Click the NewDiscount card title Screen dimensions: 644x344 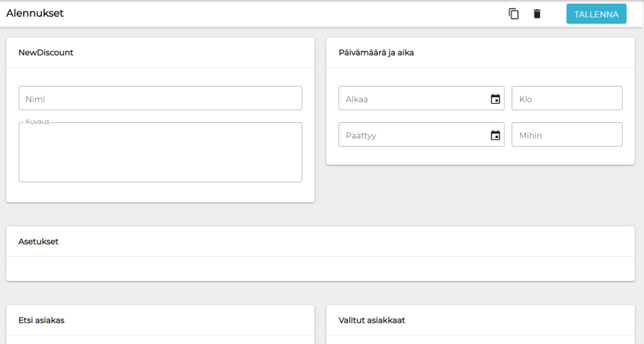coord(46,52)
